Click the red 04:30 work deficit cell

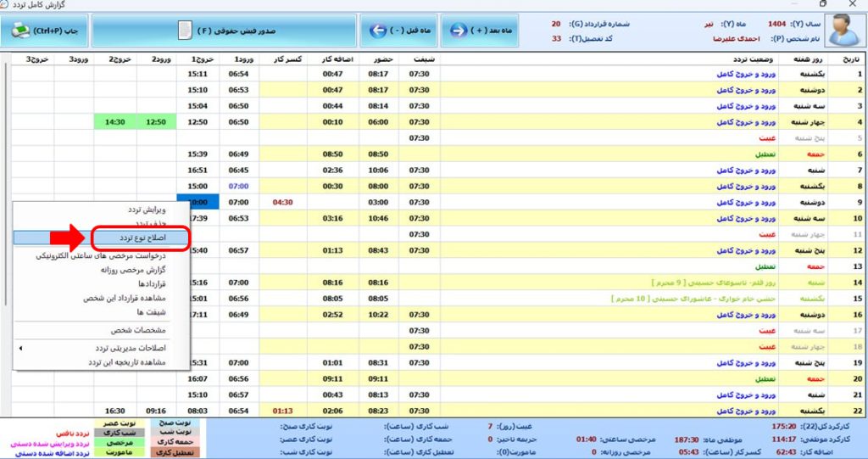point(283,203)
